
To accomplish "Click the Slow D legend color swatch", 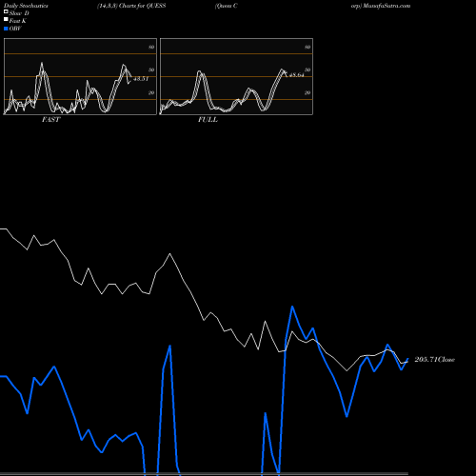I will 6,12.
